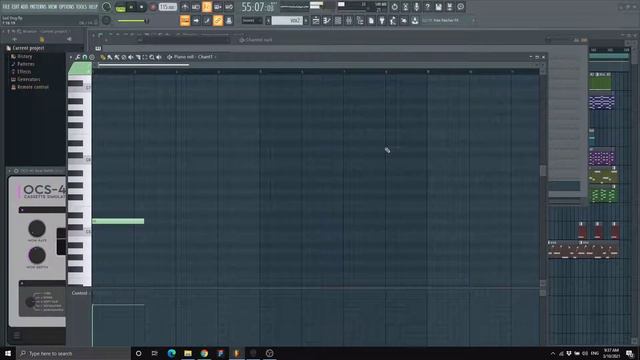Click the green main pitch slider
640x360 pixels.
click(132, 20)
